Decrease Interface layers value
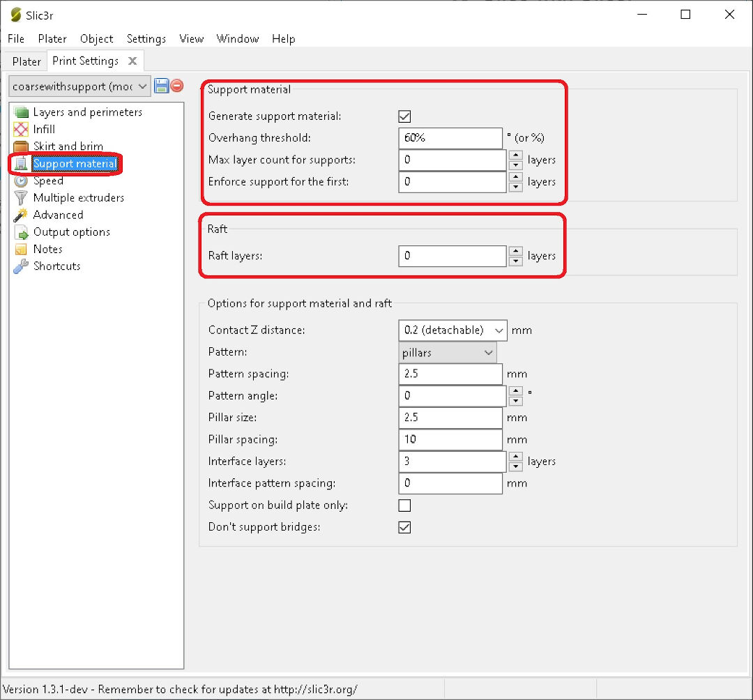Image resolution: width=753 pixels, height=700 pixels. (x=515, y=466)
